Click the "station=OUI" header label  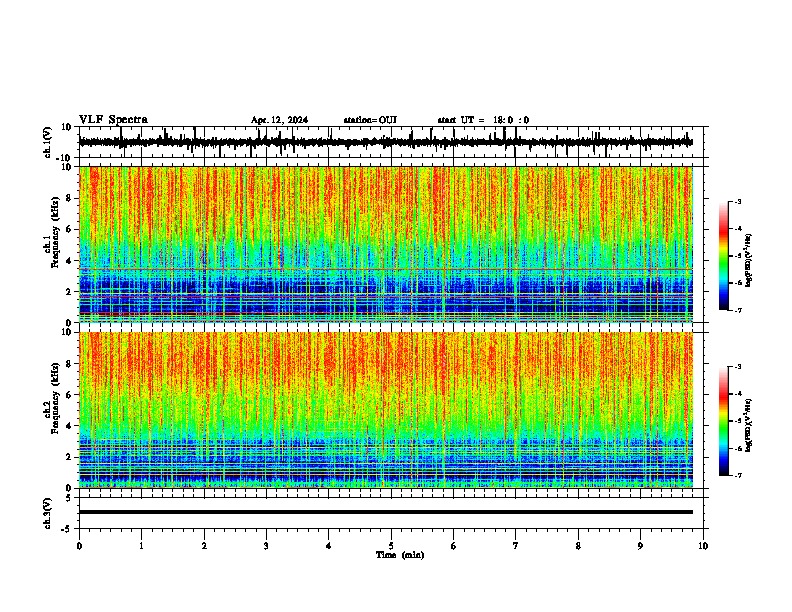[x=370, y=120]
